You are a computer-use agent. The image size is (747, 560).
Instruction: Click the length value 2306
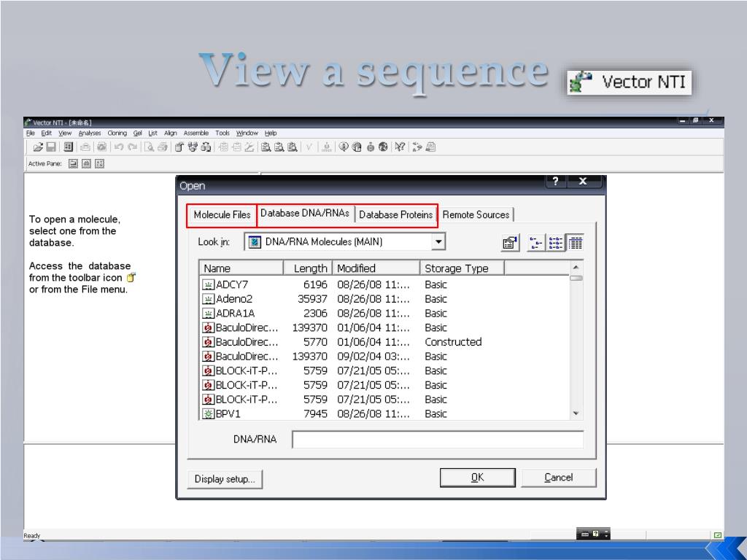pos(315,314)
